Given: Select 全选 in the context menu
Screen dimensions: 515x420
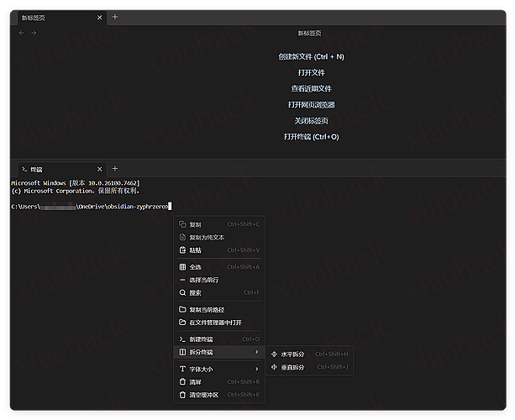Looking at the screenshot, I should [219, 267].
